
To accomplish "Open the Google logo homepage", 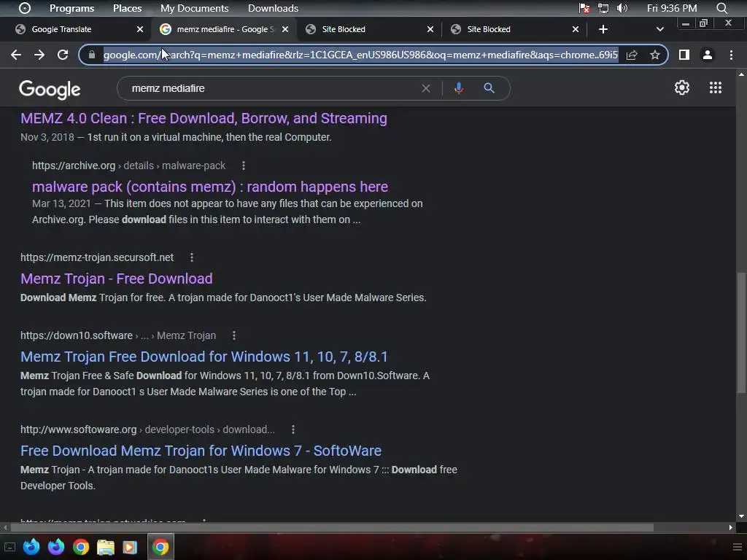I will tap(50, 89).
